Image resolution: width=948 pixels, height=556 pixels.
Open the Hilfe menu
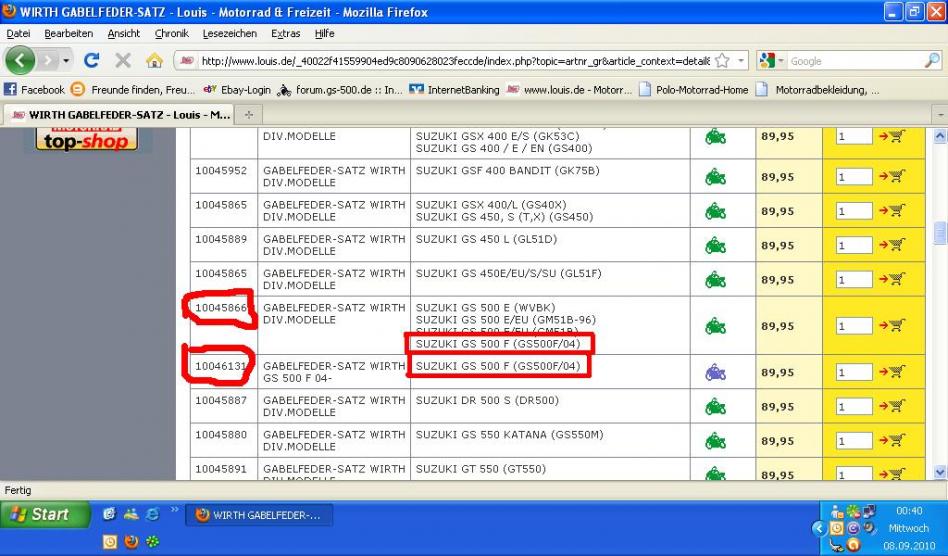tap(324, 34)
